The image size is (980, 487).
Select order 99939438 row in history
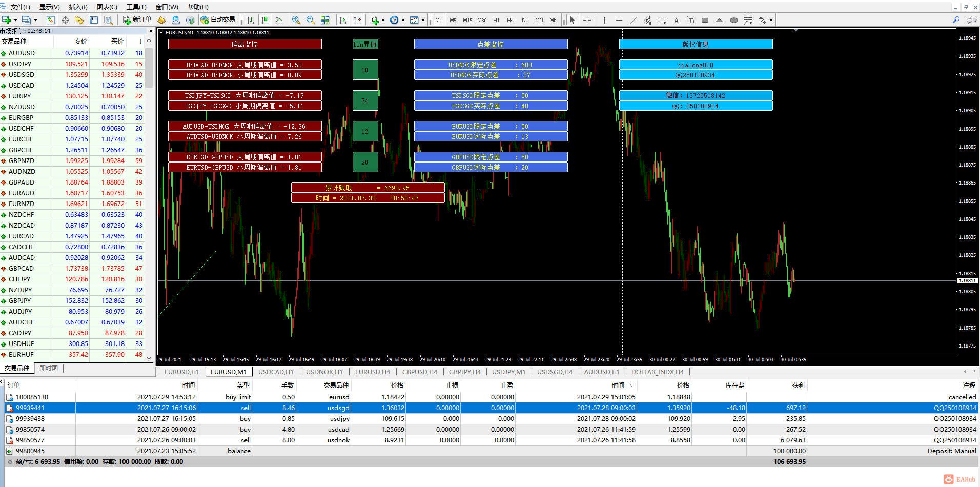tap(491, 419)
